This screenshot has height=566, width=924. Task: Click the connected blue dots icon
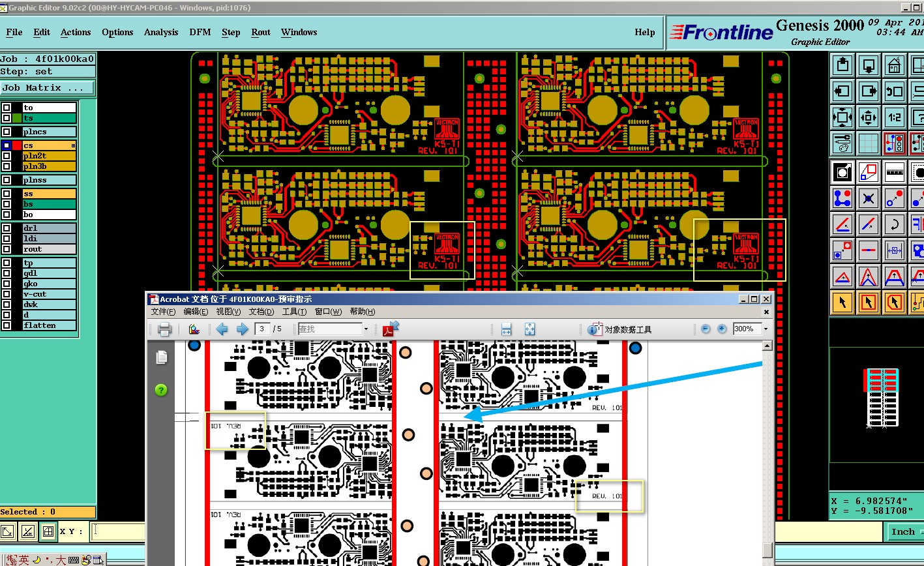pos(843,198)
